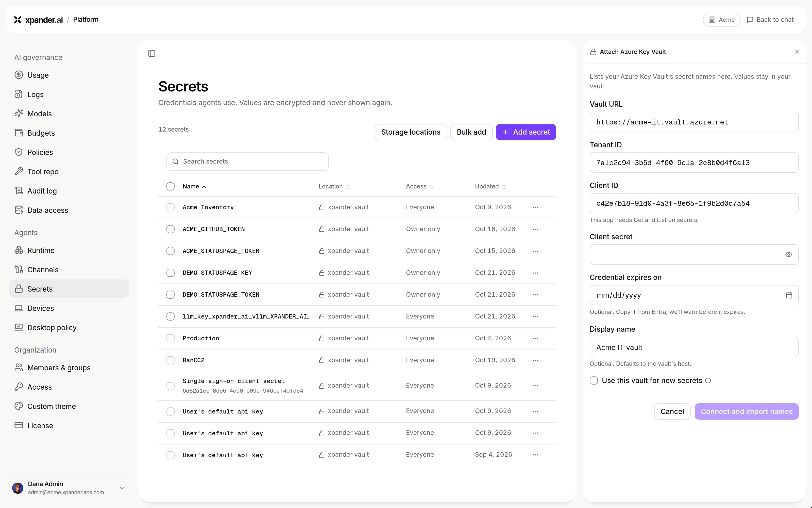Click the Logs icon in the sidebar

click(x=19, y=94)
